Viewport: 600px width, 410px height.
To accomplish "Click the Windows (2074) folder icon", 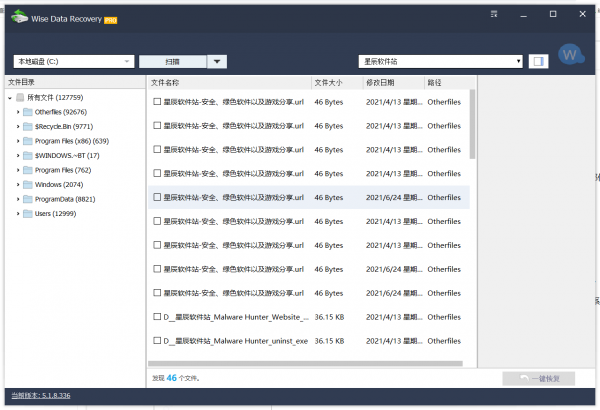I will tap(28, 185).
